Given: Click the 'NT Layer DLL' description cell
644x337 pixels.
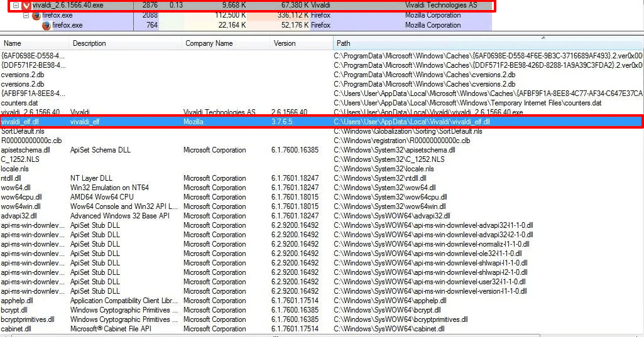Looking at the screenshot, I should [91, 178].
